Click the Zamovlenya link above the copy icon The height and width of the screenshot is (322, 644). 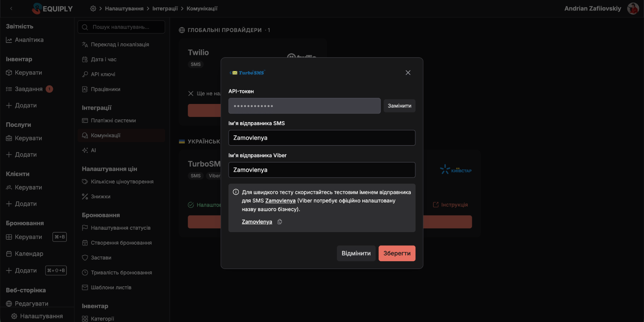[257, 222]
